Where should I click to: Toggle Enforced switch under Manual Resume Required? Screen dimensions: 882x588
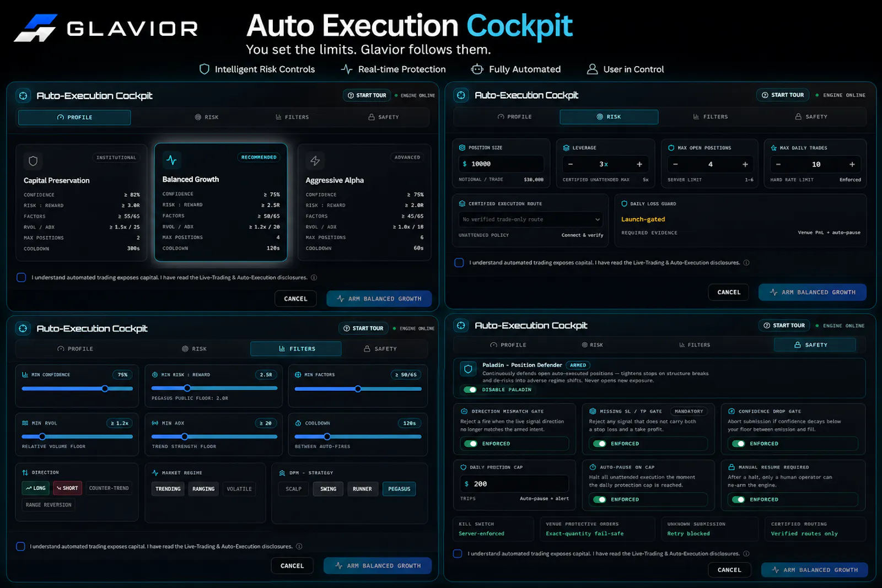(x=738, y=499)
